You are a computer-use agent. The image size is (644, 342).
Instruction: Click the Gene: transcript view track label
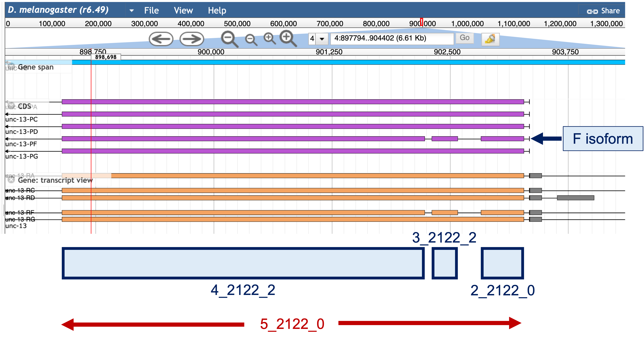pos(55,180)
